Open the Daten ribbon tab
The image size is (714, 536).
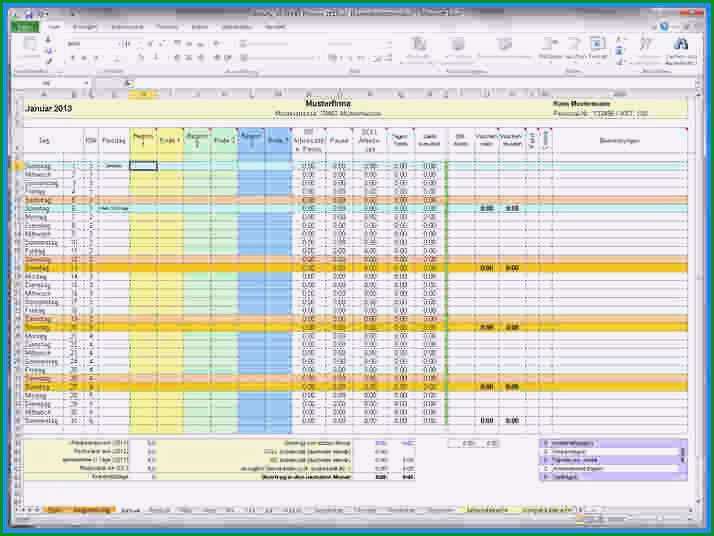tap(199, 27)
